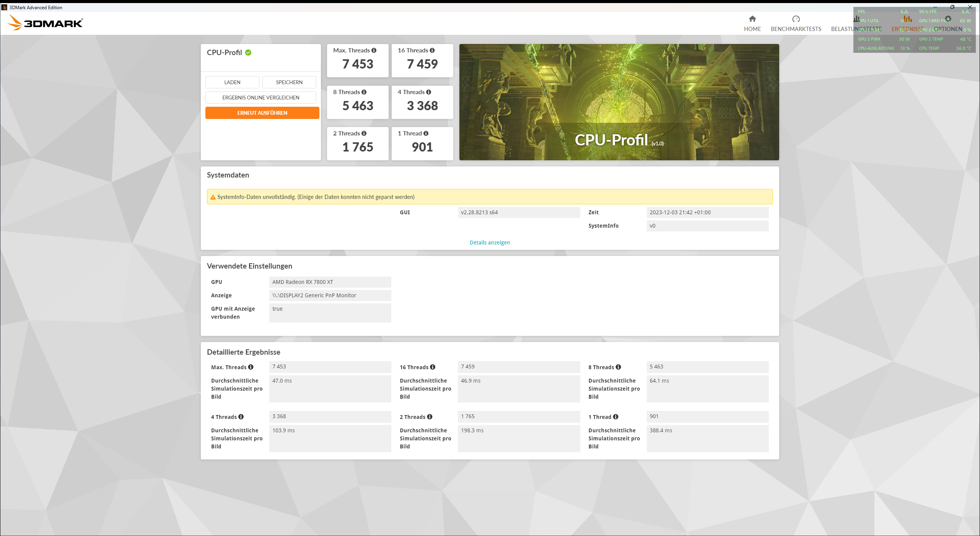Click info icon by 1 Thread in detailed results
This screenshot has height=536, width=980.
coord(615,417)
